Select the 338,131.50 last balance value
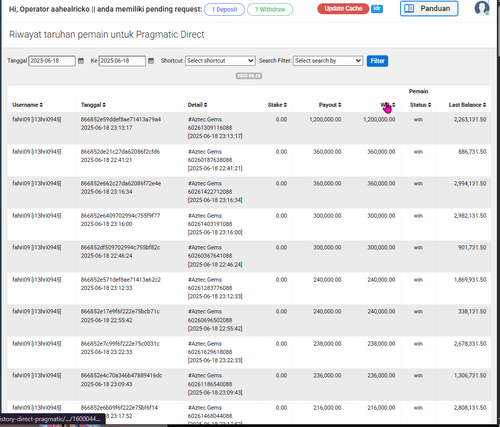The image size is (500, 427). pyautogui.click(x=472, y=311)
